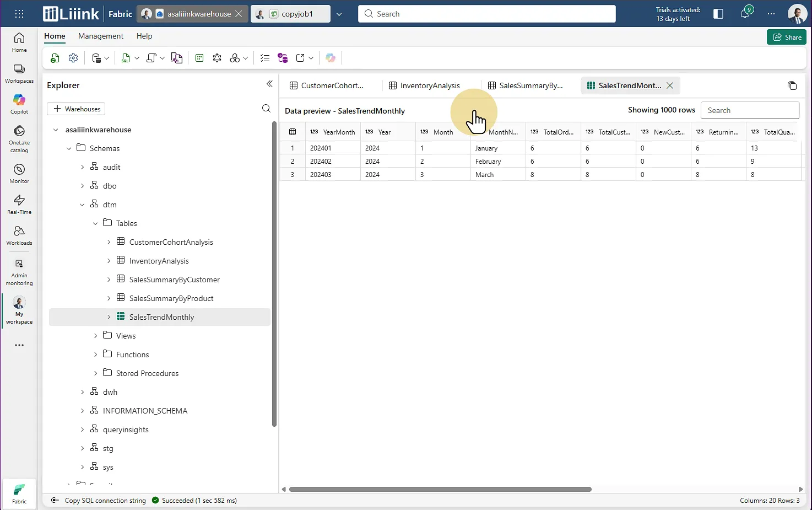
Task: Click the settings gear in the toolbar
Action: [x=73, y=58]
